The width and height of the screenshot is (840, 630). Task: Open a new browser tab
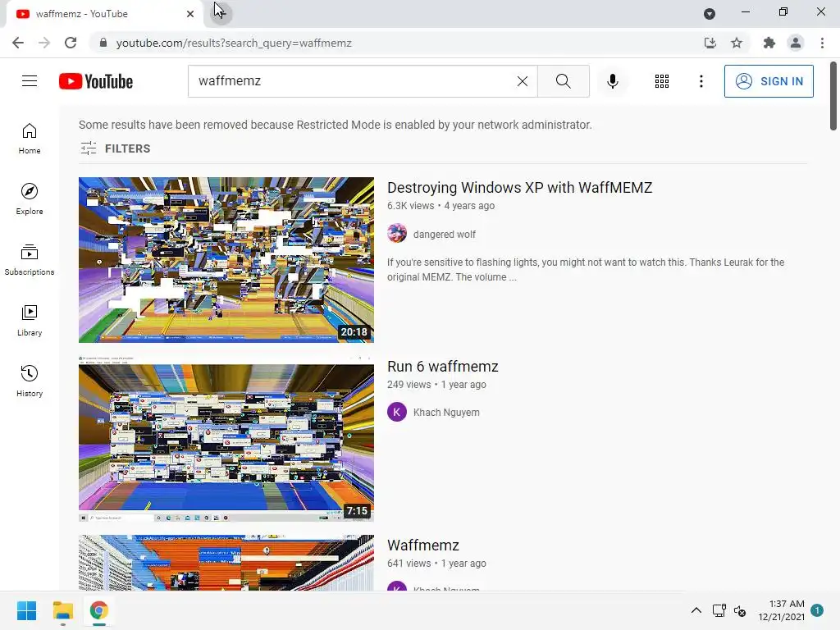(220, 13)
